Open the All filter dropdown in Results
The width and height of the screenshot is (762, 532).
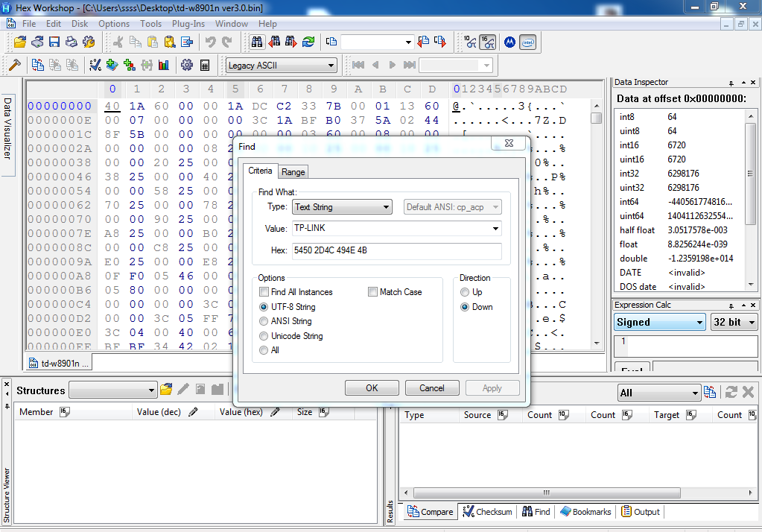(x=659, y=393)
